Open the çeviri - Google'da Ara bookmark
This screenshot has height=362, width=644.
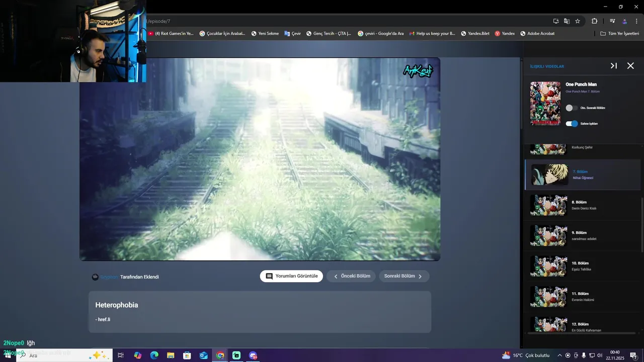pyautogui.click(x=381, y=34)
